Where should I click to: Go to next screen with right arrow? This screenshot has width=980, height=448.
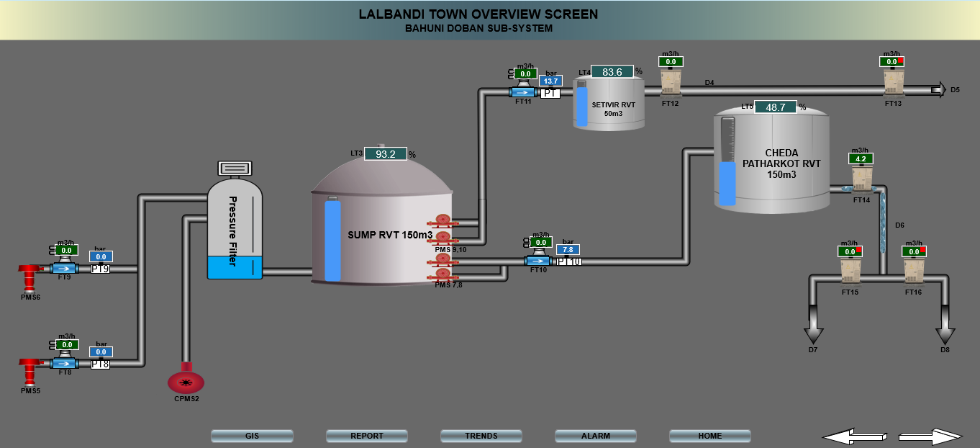930,436
